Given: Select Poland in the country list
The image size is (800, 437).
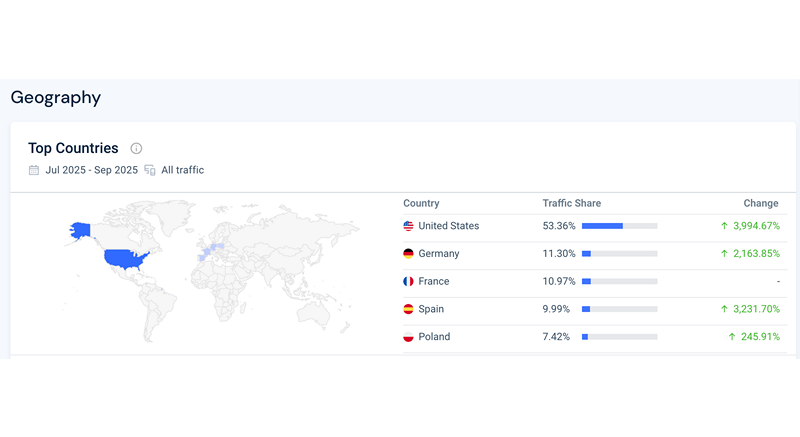Looking at the screenshot, I should (x=434, y=337).
